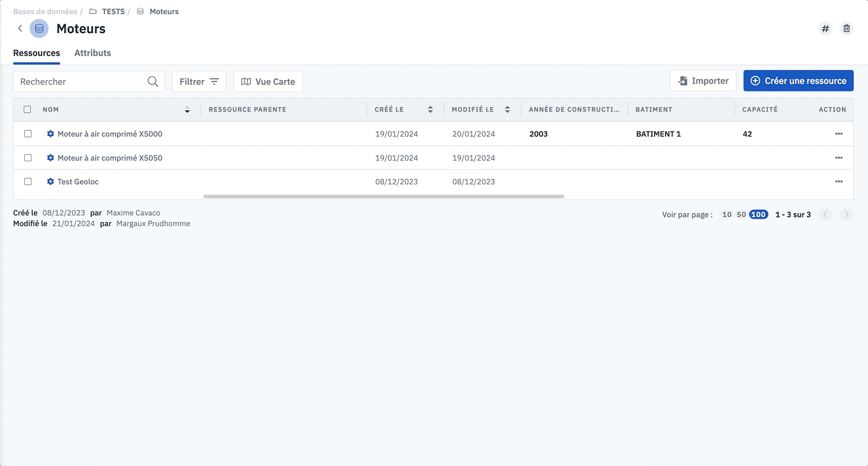This screenshot has height=466, width=868.
Task: Click database icon before Moteurs in the breadcrumb
Action: [x=141, y=11]
